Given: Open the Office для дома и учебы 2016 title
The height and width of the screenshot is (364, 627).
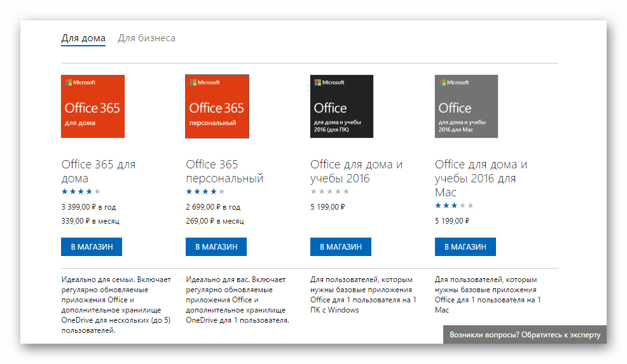Looking at the screenshot, I should tap(356, 172).
